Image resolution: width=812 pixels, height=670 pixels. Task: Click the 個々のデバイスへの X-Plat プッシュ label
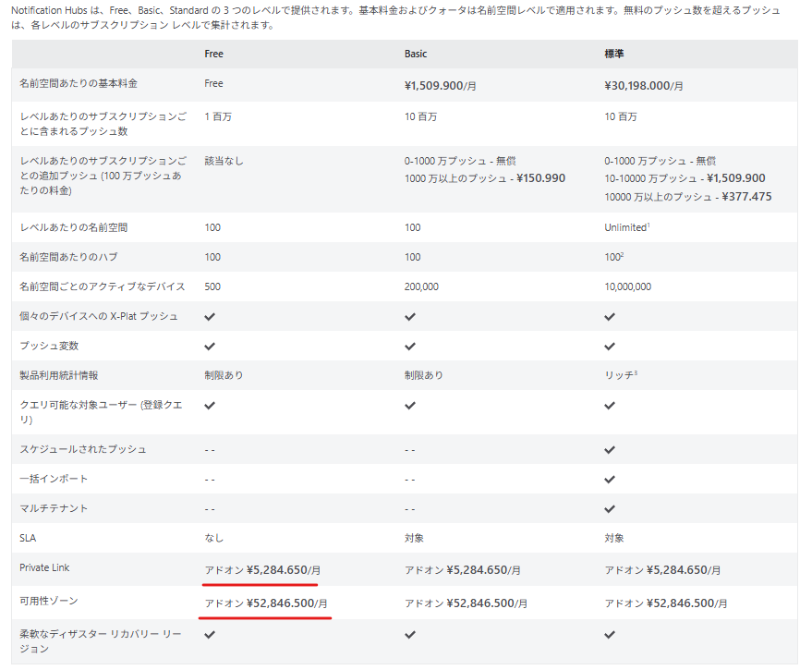[99, 317]
